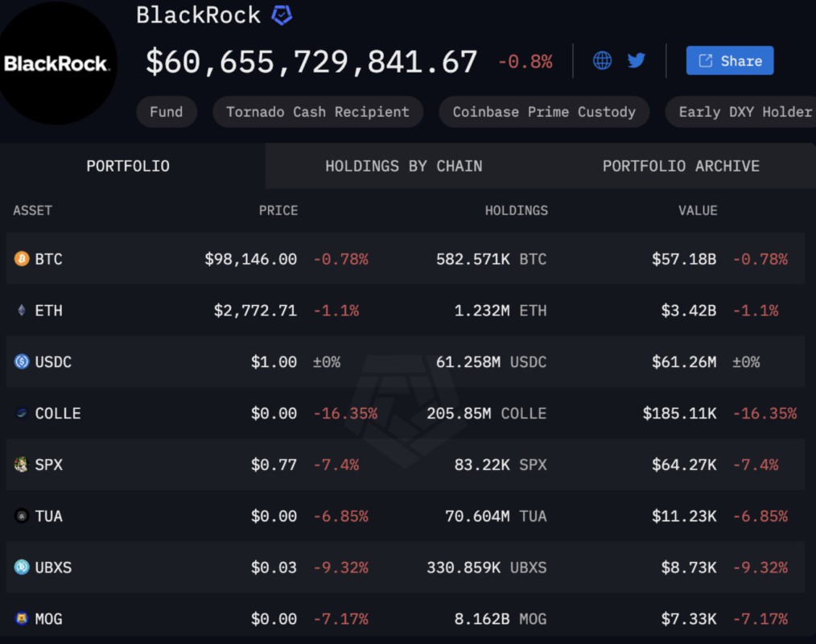Click the USDC coin icon
816x644 pixels.
[x=22, y=361]
